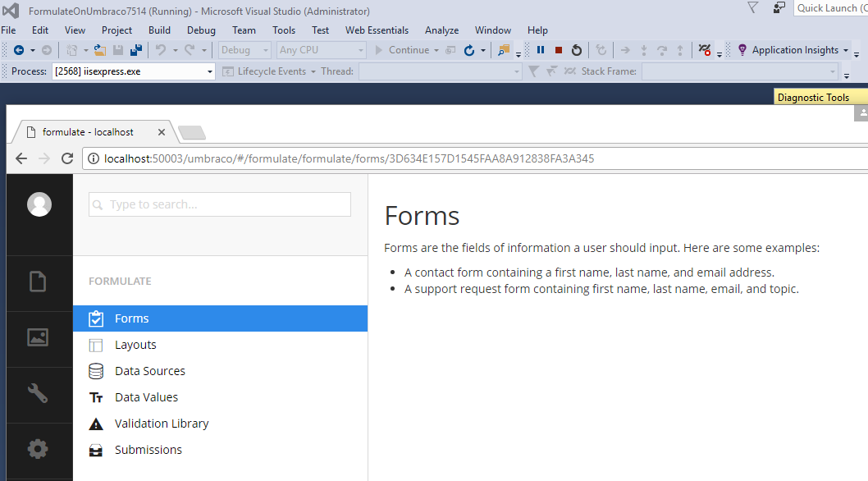Open the File menu
The width and height of the screenshot is (868, 481).
[8, 30]
